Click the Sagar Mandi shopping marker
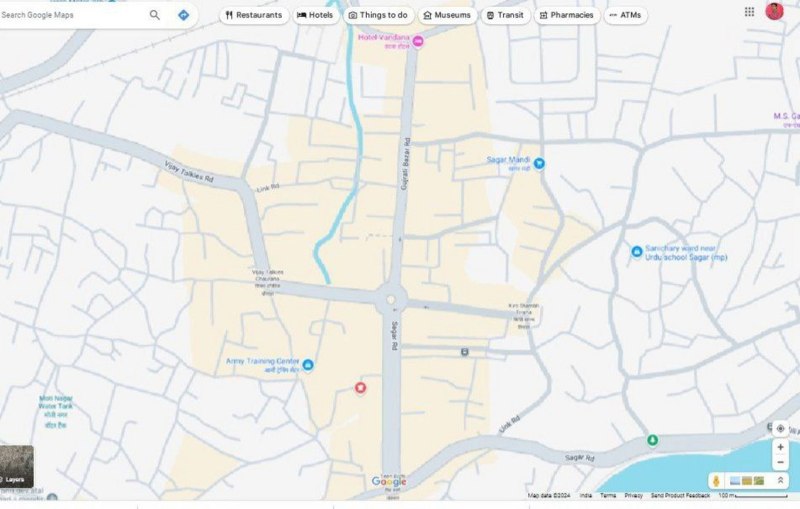The width and height of the screenshot is (800, 509). (x=539, y=163)
